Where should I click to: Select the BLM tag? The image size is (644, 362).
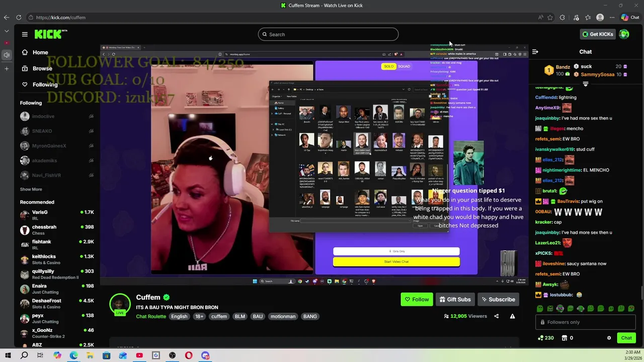tap(240, 316)
